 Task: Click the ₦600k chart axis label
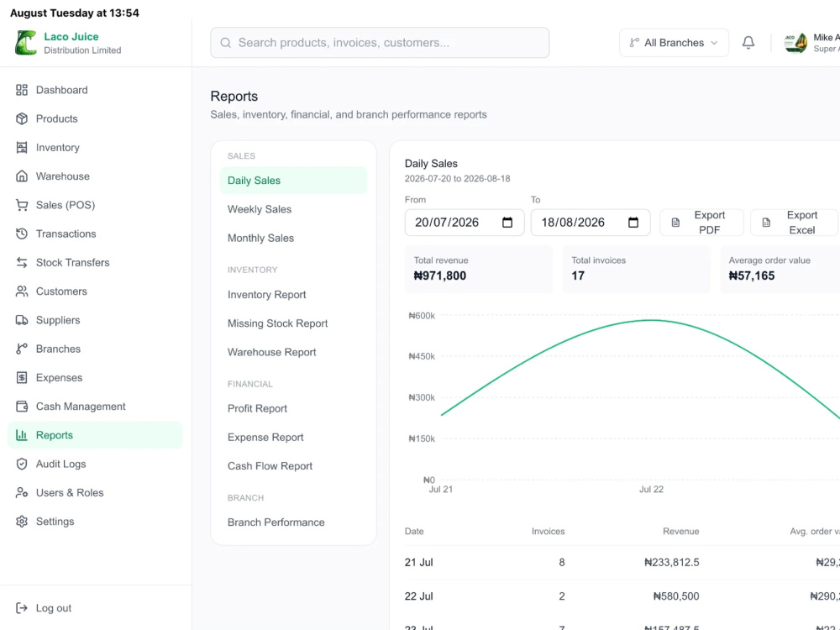click(x=423, y=316)
